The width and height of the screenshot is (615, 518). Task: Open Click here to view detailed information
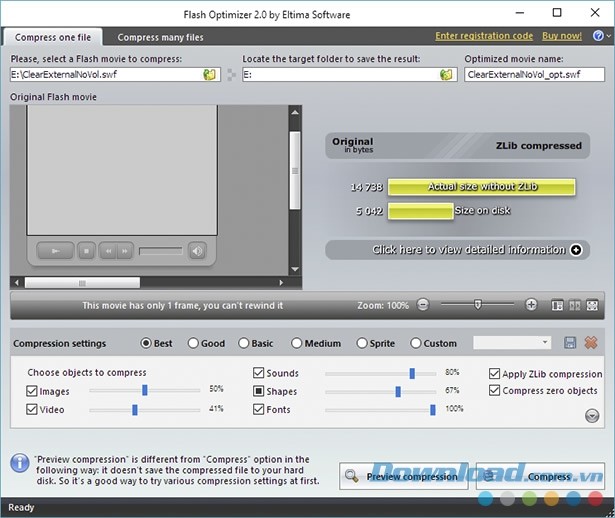click(457, 250)
